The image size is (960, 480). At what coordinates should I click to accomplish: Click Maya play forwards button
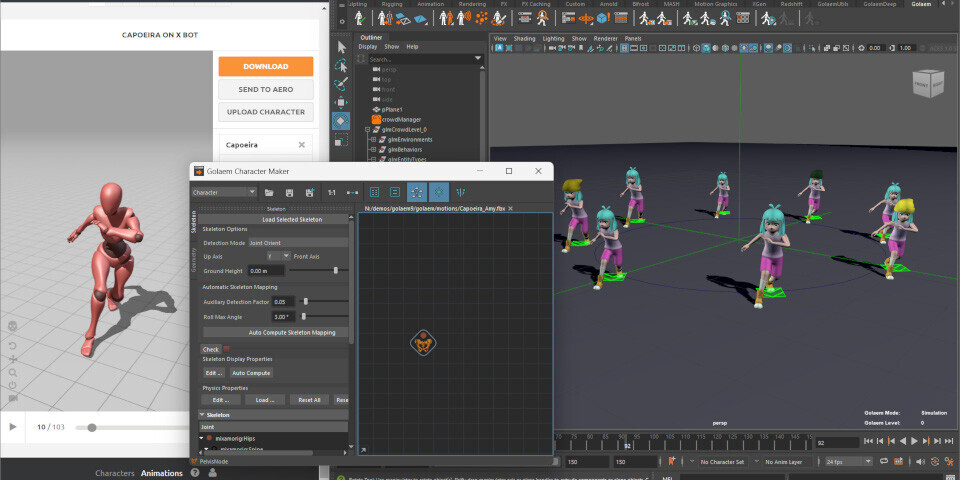coord(915,441)
